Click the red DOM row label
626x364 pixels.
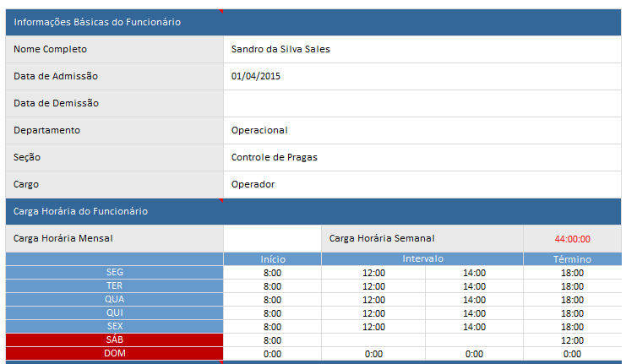point(114,353)
